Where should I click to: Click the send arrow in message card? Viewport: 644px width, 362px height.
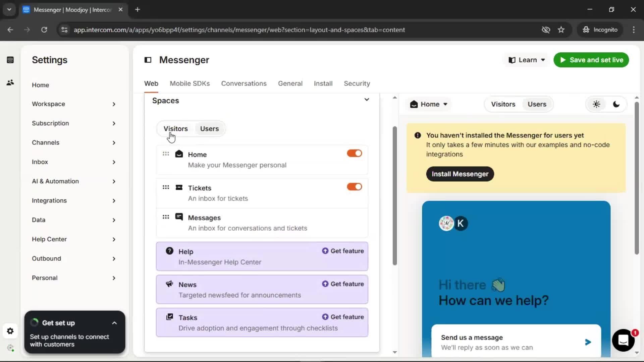pyautogui.click(x=588, y=342)
